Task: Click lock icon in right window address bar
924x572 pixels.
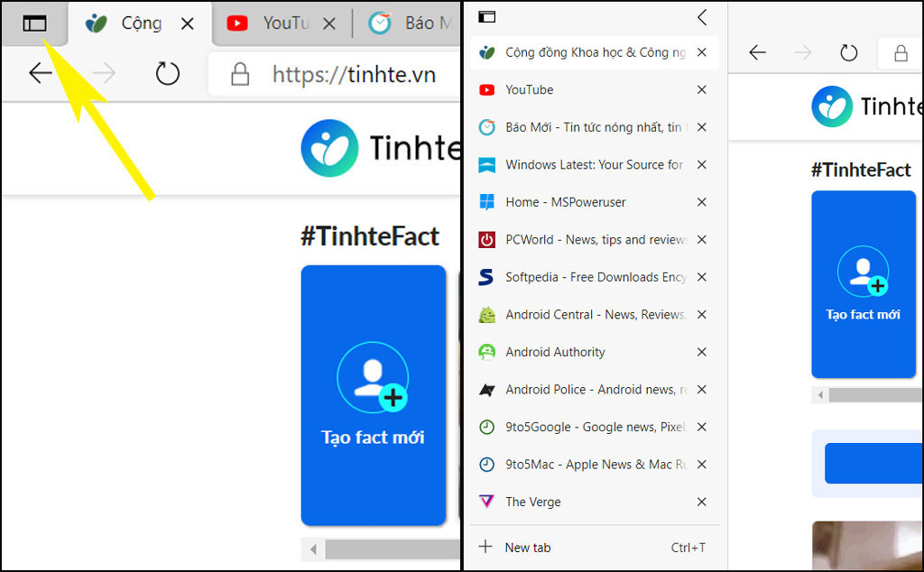Action: pos(901,53)
